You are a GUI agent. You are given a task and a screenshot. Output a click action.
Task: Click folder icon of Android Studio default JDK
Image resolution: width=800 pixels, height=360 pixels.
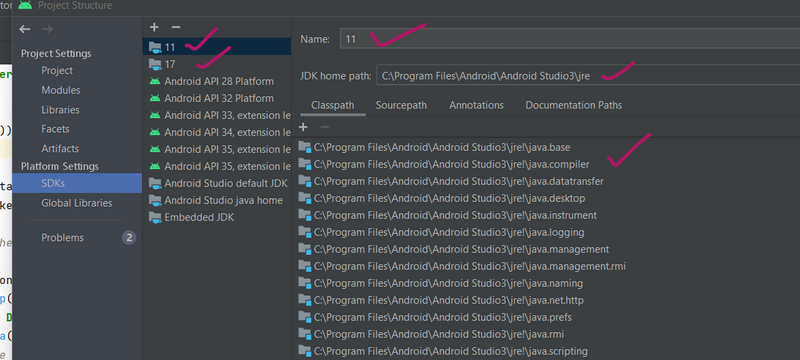(x=155, y=183)
